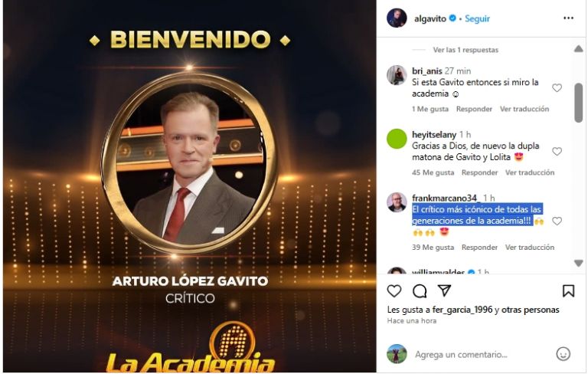Click scroll up arrow in comments
Viewport: 588px width, 374px height.
click(579, 49)
